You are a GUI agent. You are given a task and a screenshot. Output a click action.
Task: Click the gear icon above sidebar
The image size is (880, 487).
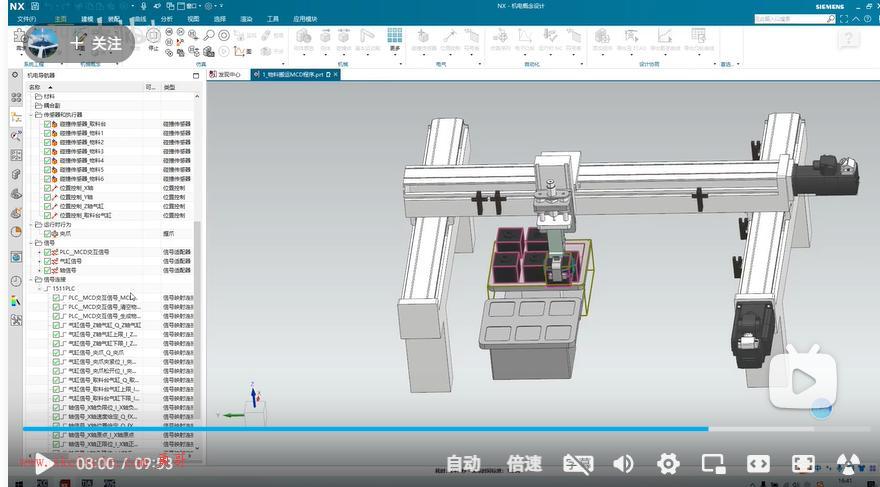click(x=15, y=75)
